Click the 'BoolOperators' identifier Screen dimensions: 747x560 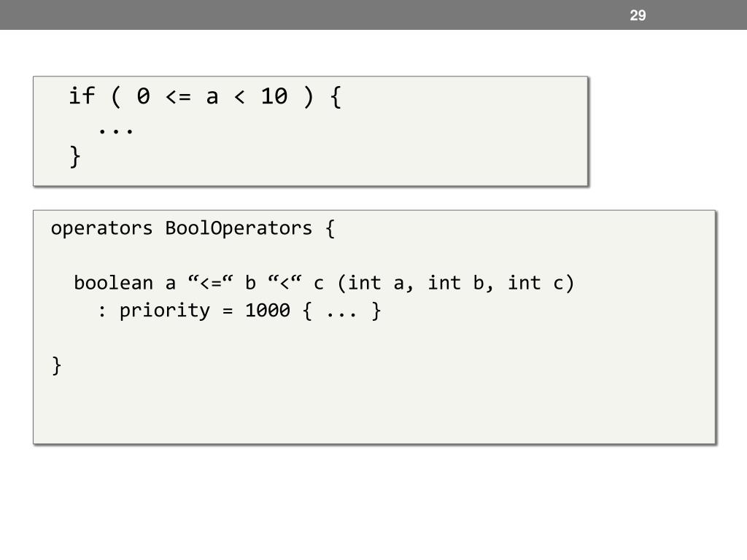pos(239,228)
